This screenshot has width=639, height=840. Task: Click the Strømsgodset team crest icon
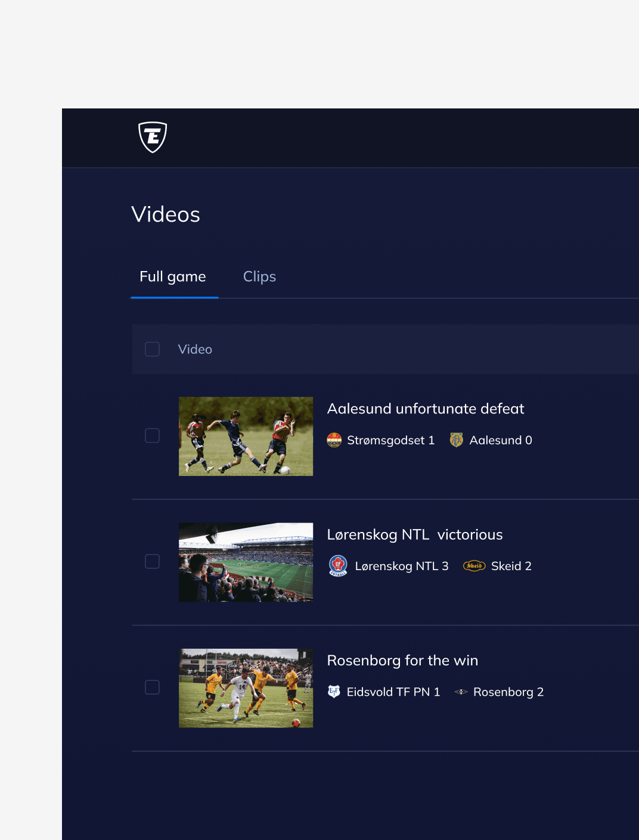(334, 440)
